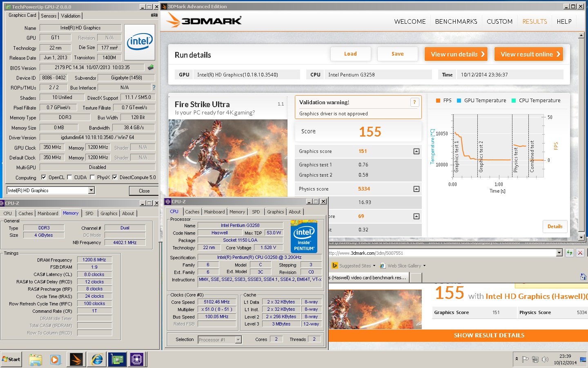
Task: Click the Load button in Run details
Action: (x=350, y=54)
